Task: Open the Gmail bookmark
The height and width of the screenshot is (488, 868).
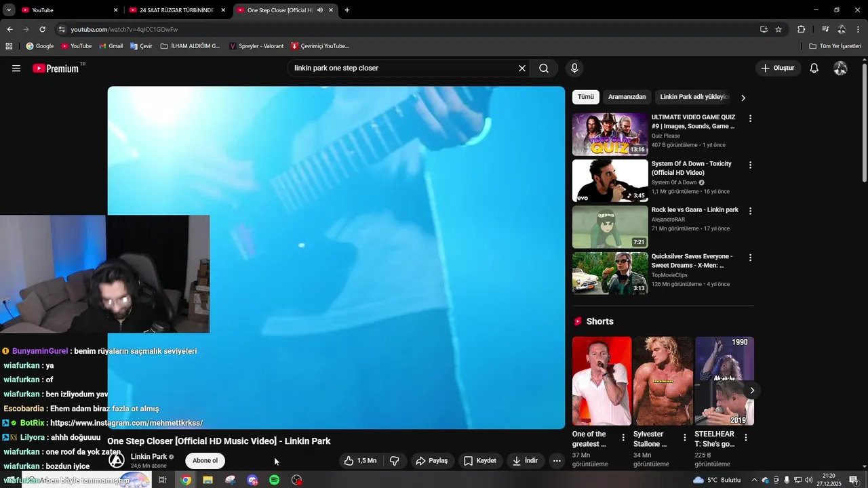Action: point(111,46)
